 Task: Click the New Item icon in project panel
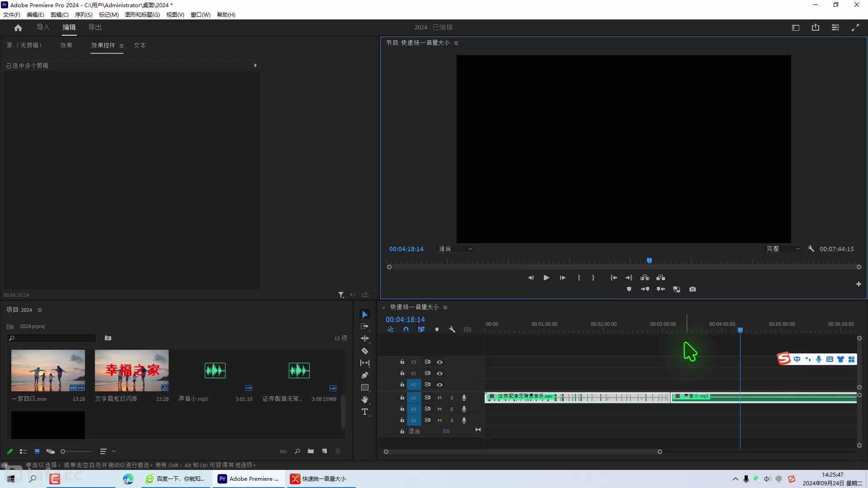[x=325, y=451]
